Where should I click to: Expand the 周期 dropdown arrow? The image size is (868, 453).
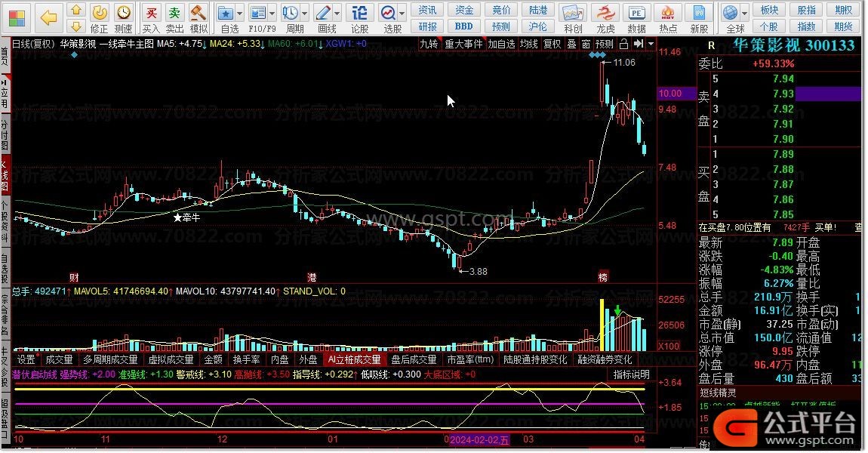(x=304, y=13)
